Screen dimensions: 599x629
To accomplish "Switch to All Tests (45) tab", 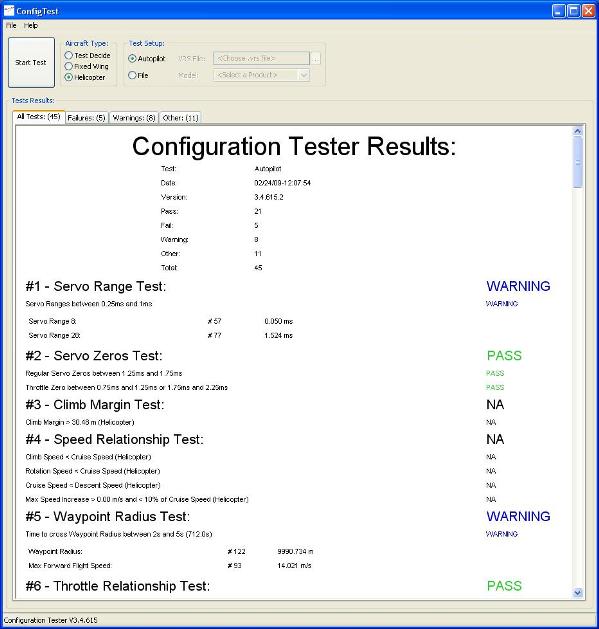I will point(39,117).
